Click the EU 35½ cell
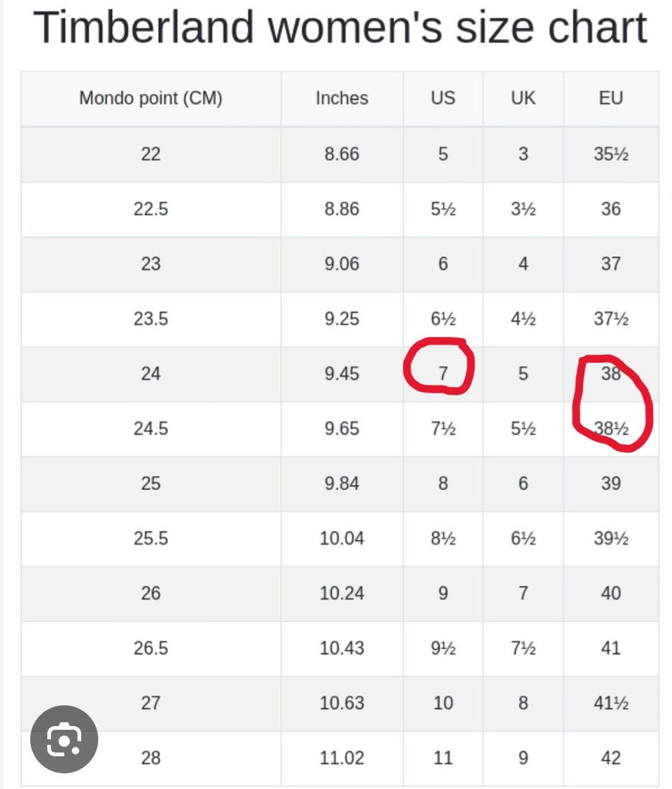This screenshot has width=672, height=789. 611,154
